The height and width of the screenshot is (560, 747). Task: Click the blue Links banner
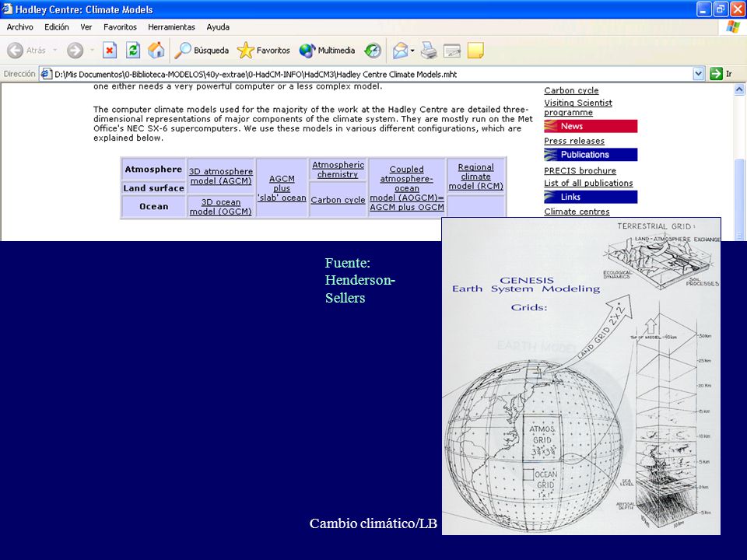pos(591,197)
